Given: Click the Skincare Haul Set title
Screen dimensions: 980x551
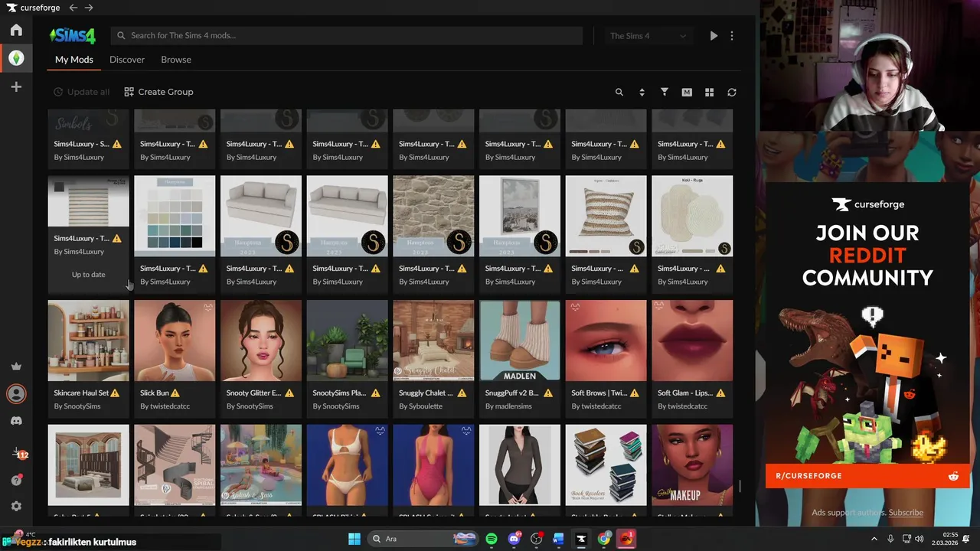Looking at the screenshot, I should 81,393.
